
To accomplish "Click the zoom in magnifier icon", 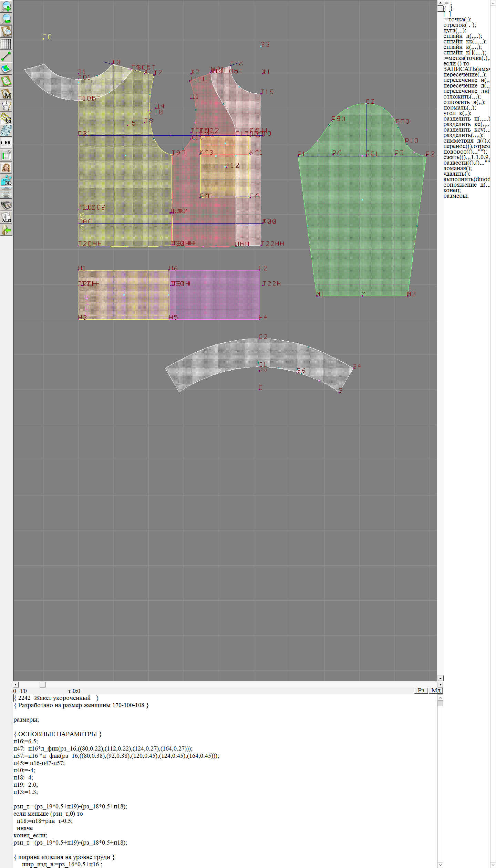I will point(6,6).
